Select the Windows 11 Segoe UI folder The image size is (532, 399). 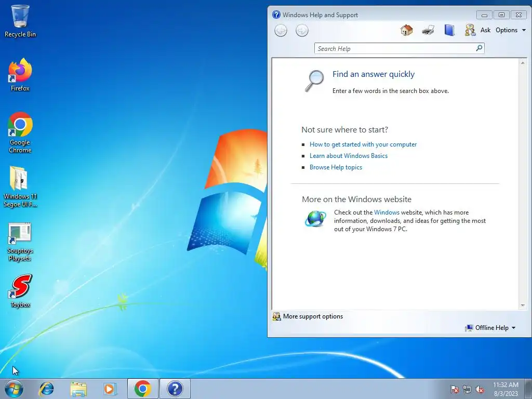[x=20, y=187]
